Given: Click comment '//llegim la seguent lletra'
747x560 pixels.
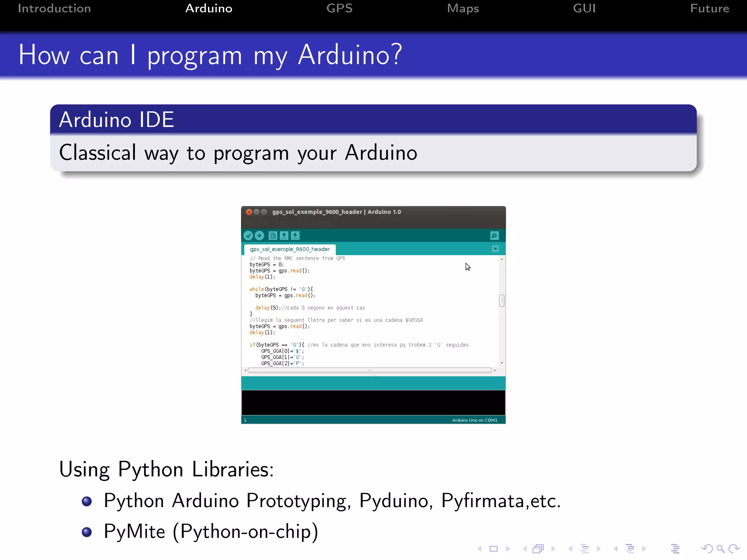Looking at the screenshot, I should [x=336, y=320].
